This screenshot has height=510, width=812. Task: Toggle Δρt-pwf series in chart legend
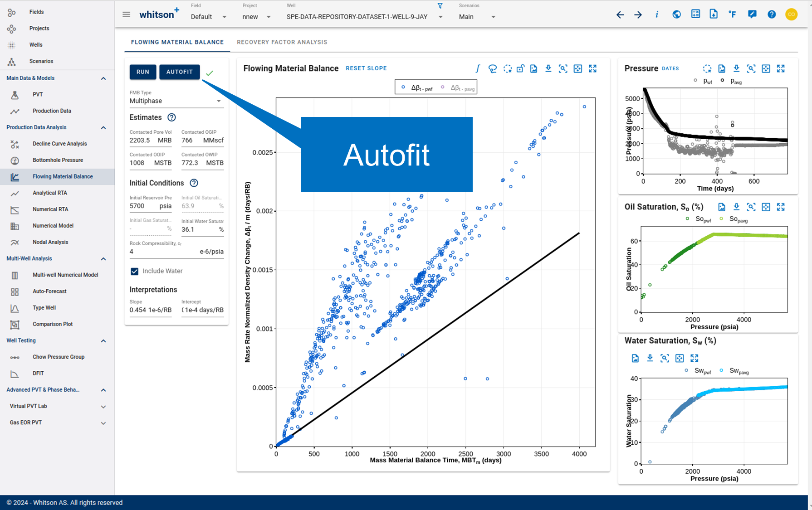(x=417, y=87)
